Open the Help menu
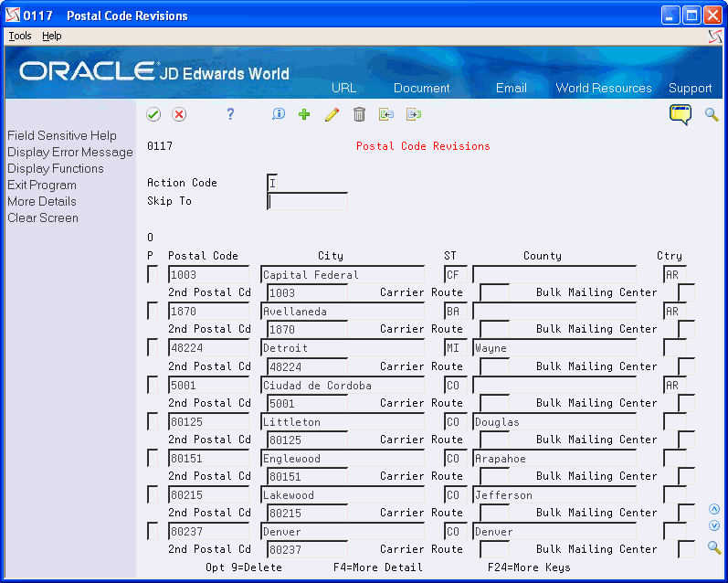Viewport: 728px width, 583px height. point(51,36)
